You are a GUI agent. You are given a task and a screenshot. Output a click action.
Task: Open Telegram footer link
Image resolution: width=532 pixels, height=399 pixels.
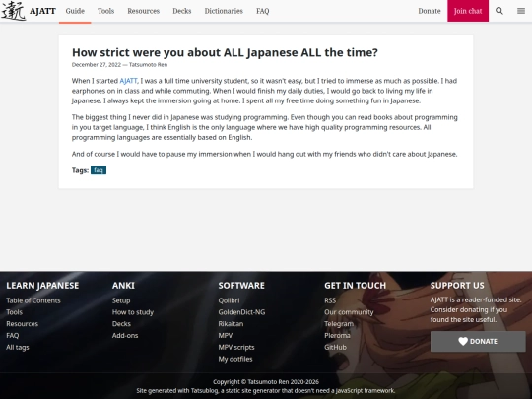point(339,324)
